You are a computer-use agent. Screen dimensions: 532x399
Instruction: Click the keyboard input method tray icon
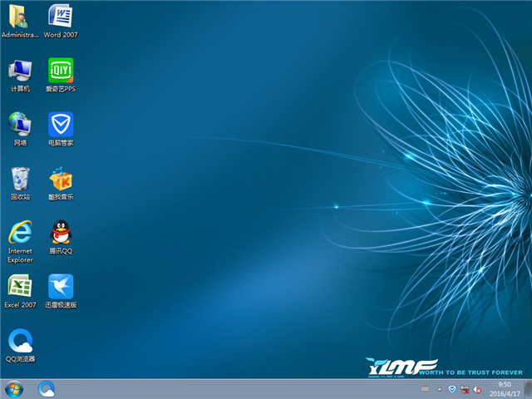click(x=425, y=389)
